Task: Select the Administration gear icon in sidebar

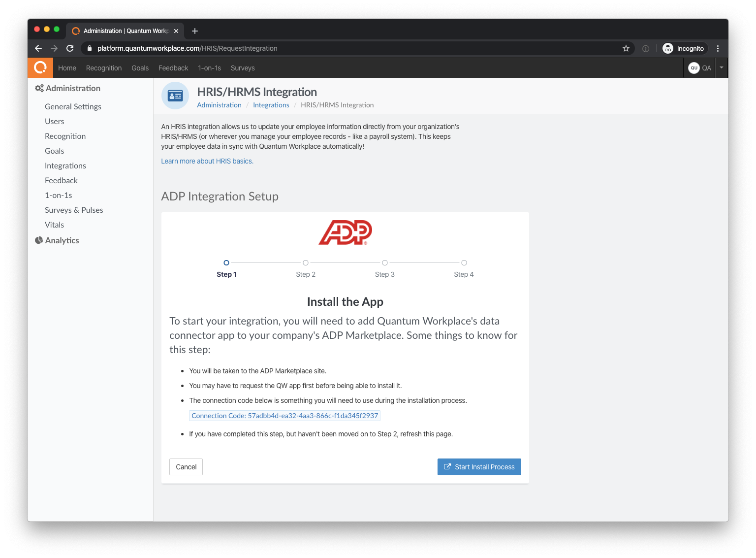Action: pos(40,88)
